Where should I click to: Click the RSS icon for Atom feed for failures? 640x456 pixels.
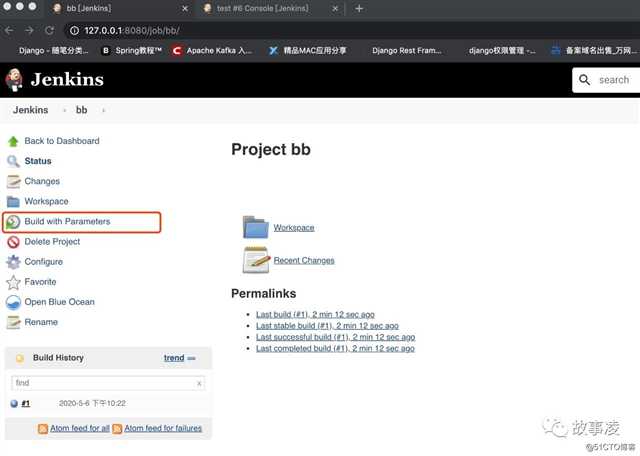(117, 429)
